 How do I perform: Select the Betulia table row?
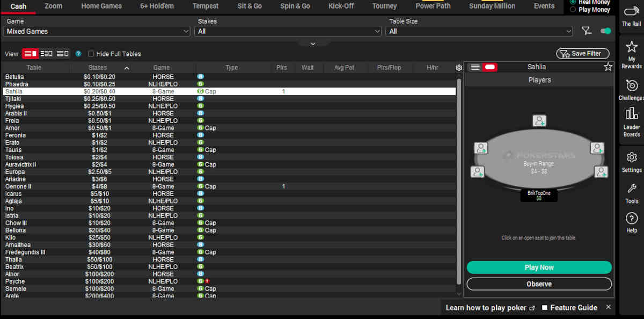229,77
